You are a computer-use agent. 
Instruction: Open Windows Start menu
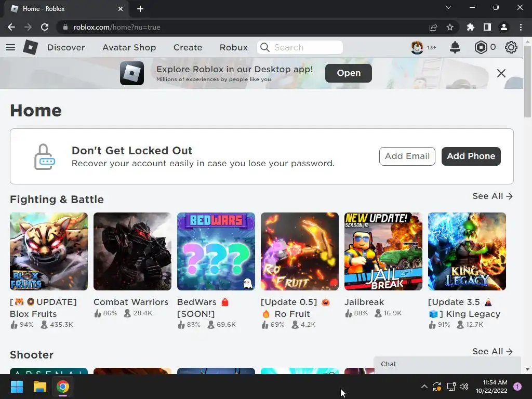pyautogui.click(x=17, y=387)
